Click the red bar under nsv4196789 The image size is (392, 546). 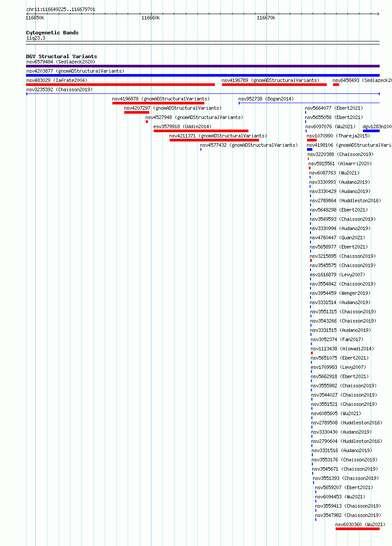[274, 85]
